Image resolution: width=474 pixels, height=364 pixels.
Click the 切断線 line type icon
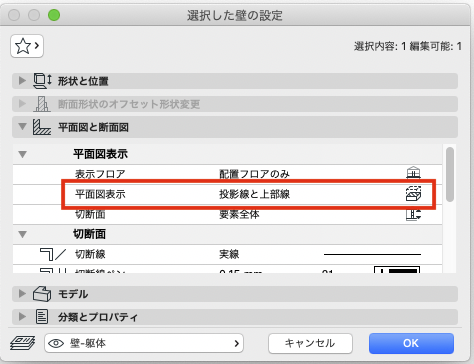[x=53, y=254]
